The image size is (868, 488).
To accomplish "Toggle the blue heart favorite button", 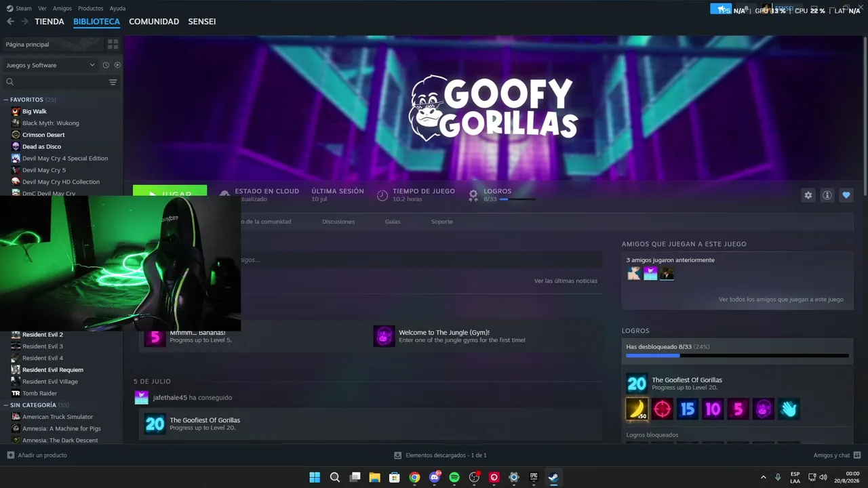I will pos(846,195).
